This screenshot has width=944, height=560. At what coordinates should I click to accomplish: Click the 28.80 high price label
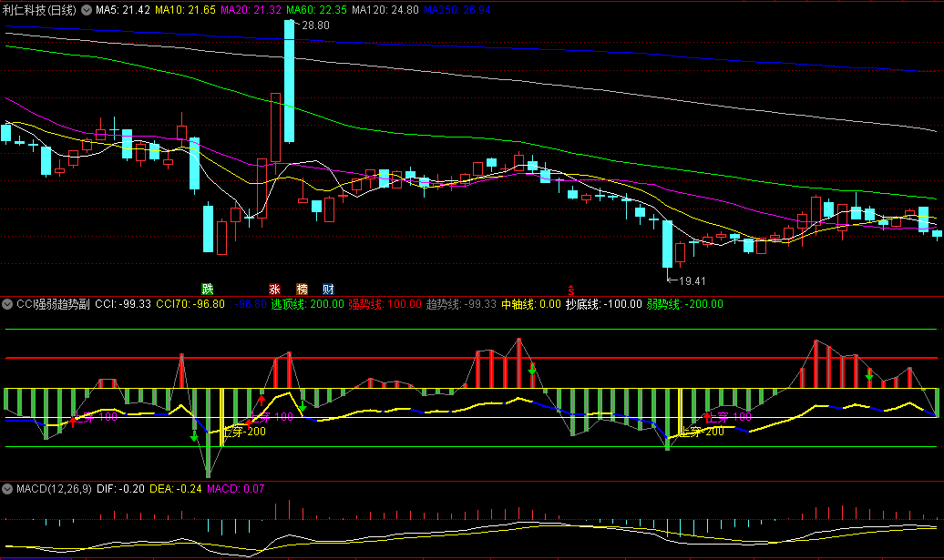click(x=315, y=25)
